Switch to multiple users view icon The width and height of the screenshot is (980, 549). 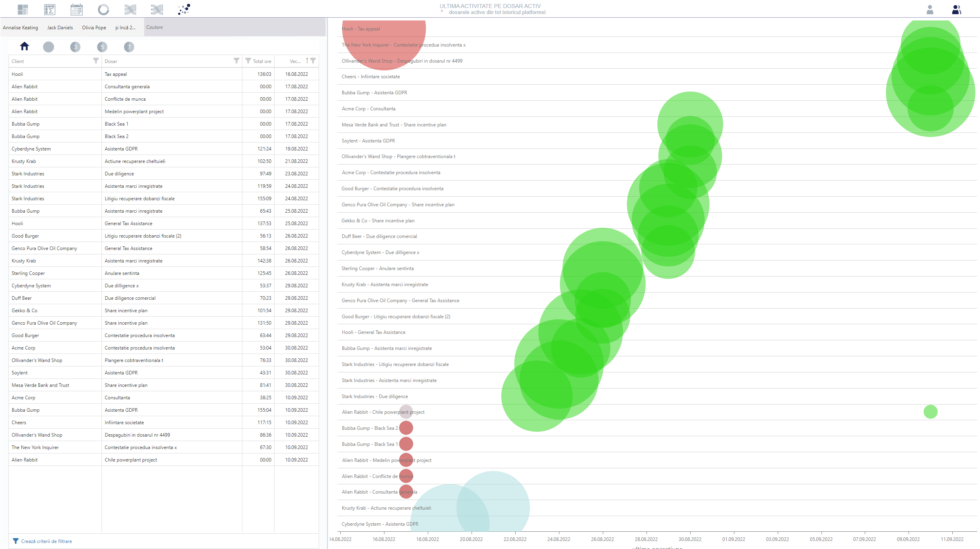coord(957,10)
